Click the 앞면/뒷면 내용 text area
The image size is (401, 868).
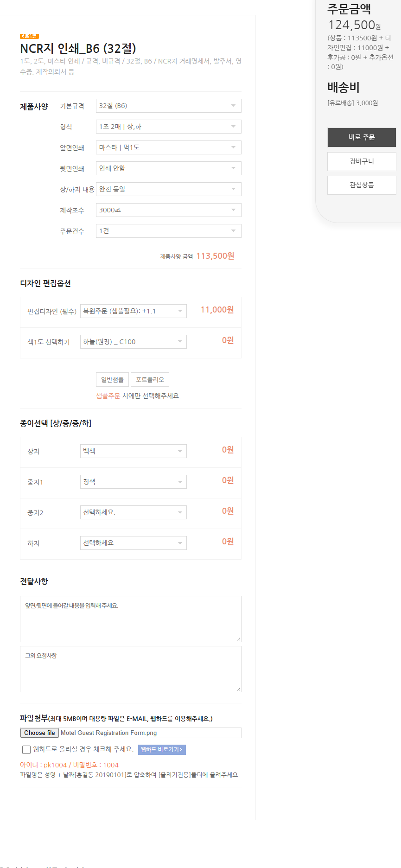131,619
